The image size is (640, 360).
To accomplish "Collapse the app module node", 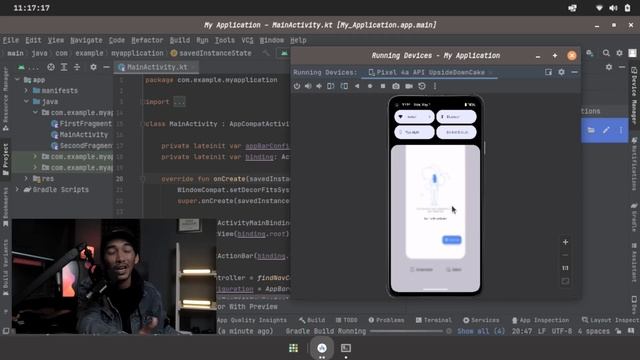I will [x=17, y=80].
